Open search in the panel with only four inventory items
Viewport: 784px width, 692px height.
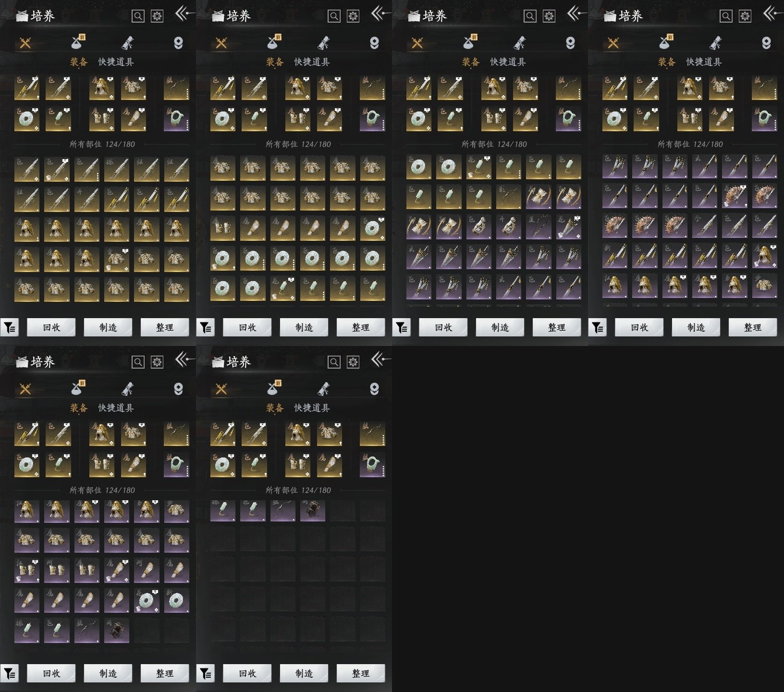click(334, 362)
